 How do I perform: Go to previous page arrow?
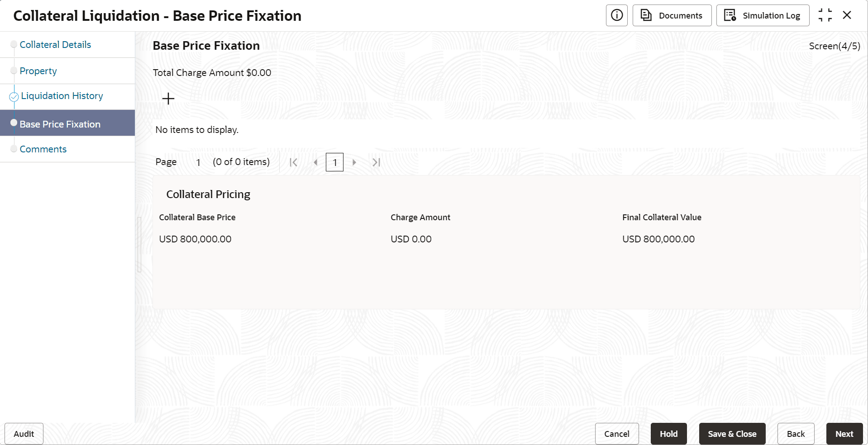click(x=315, y=162)
